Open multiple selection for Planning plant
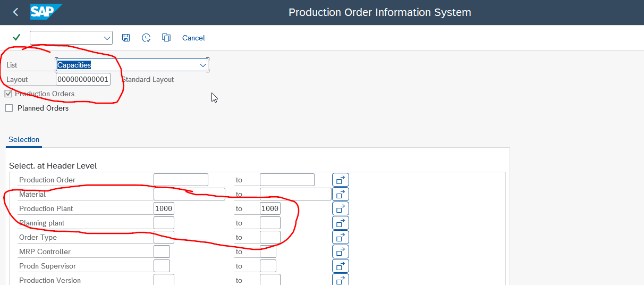644x285 pixels. pyautogui.click(x=341, y=223)
